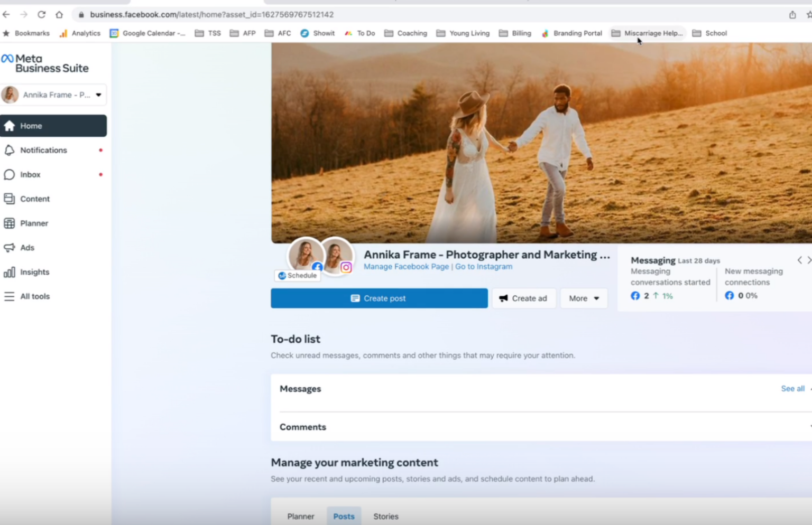Expand the More options dropdown beside Create ad
Image resolution: width=812 pixels, height=525 pixels.
coord(583,298)
